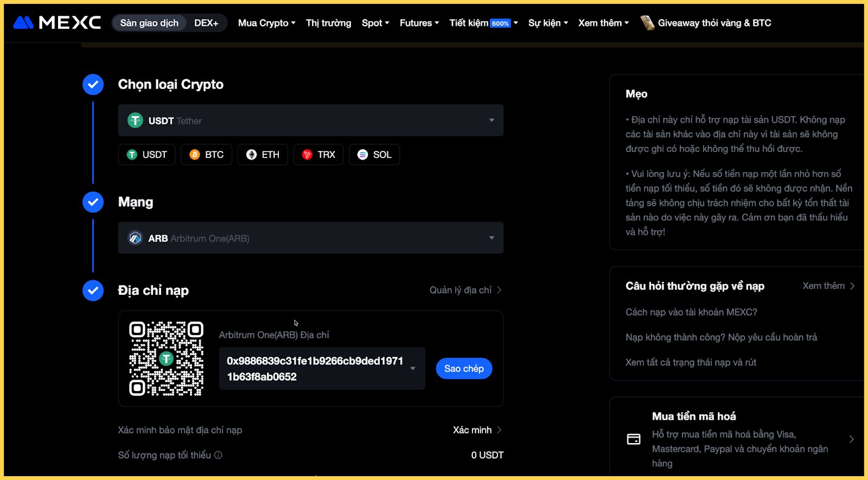This screenshot has width=868, height=480.
Task: Click the Arbitrum One(ARB) Địa chỉ label
Action: [274, 335]
